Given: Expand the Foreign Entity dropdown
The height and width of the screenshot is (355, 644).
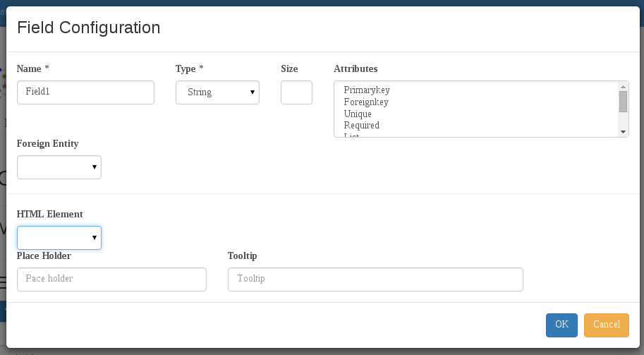Looking at the screenshot, I should coord(59,167).
